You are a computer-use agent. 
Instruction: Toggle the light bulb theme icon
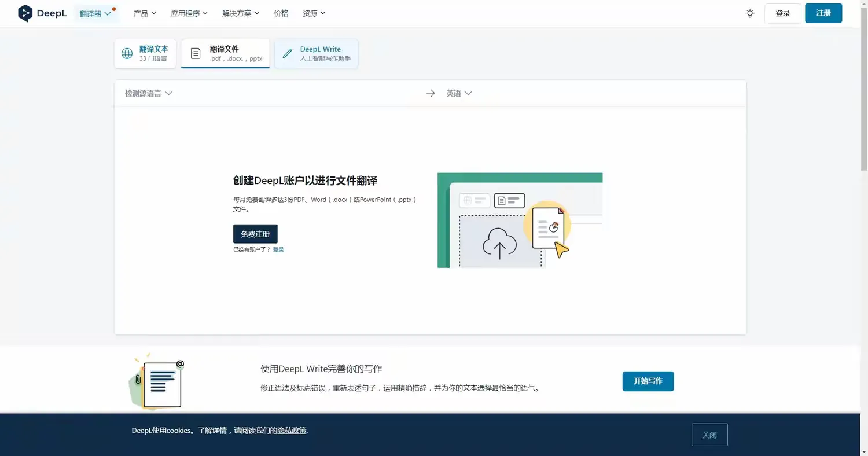coord(750,13)
